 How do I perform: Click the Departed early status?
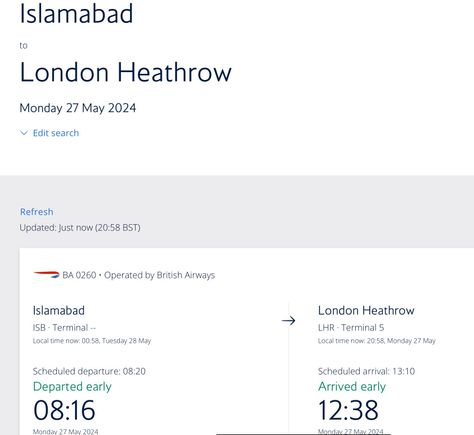(72, 387)
